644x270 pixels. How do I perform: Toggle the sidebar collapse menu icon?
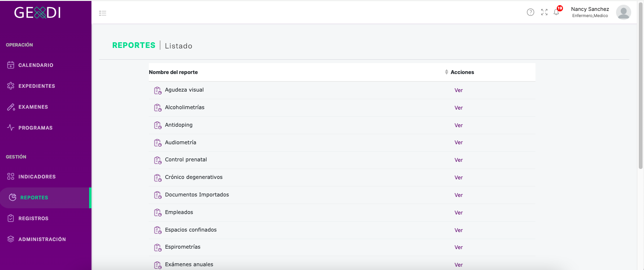coord(102,13)
